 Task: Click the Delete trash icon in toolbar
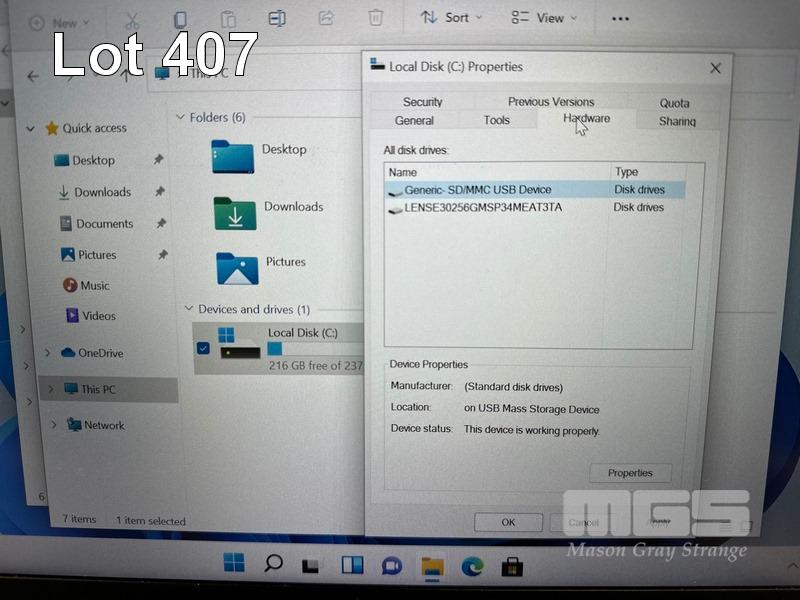tap(375, 18)
